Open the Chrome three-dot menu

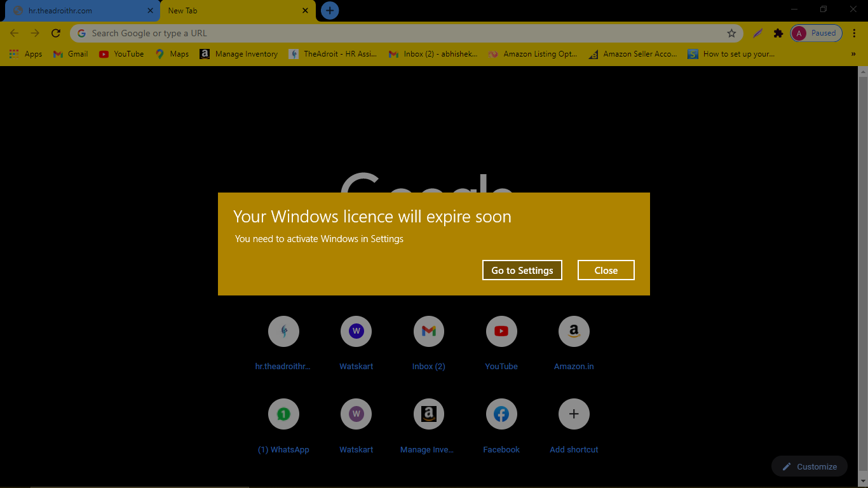[x=855, y=33]
